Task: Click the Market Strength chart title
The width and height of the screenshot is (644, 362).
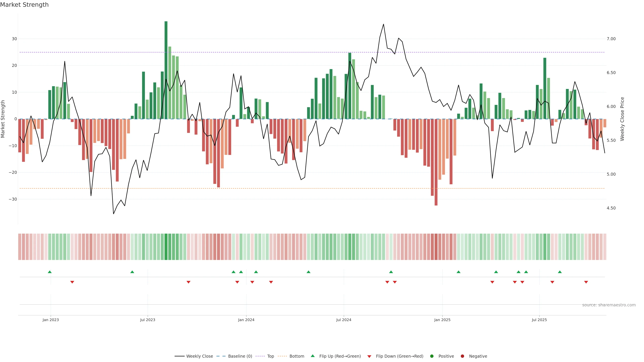Action: click(24, 5)
